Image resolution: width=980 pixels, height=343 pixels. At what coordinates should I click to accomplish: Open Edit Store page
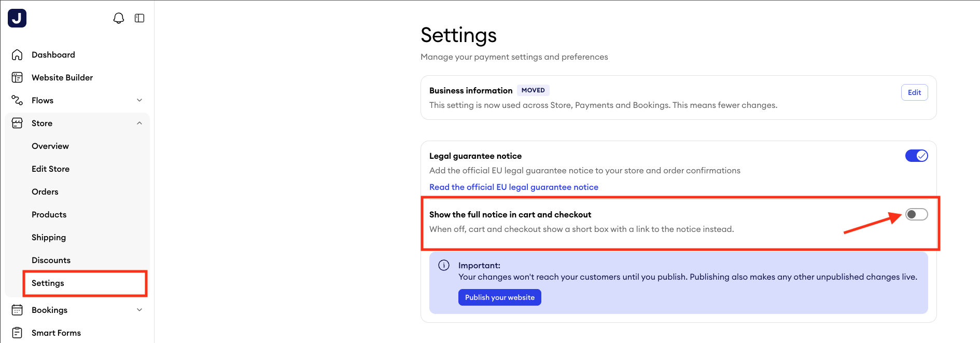pos(50,169)
